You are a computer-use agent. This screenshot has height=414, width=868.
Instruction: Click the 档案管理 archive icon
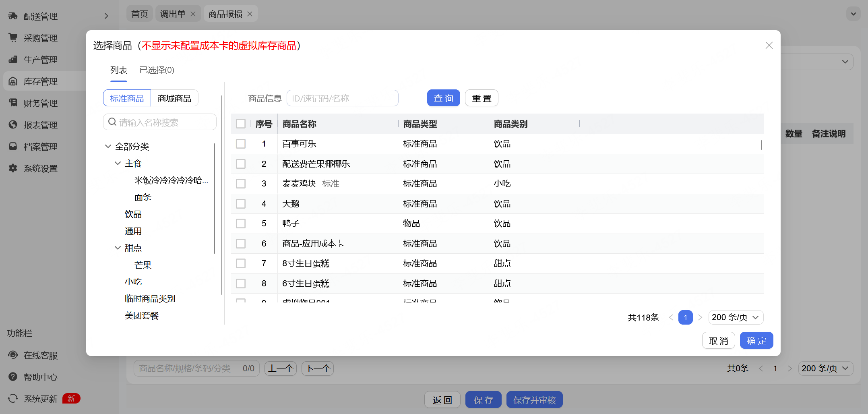(13, 147)
